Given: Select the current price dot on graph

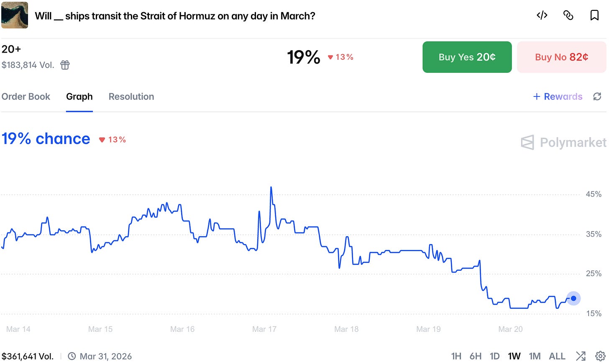Looking at the screenshot, I should click(573, 298).
